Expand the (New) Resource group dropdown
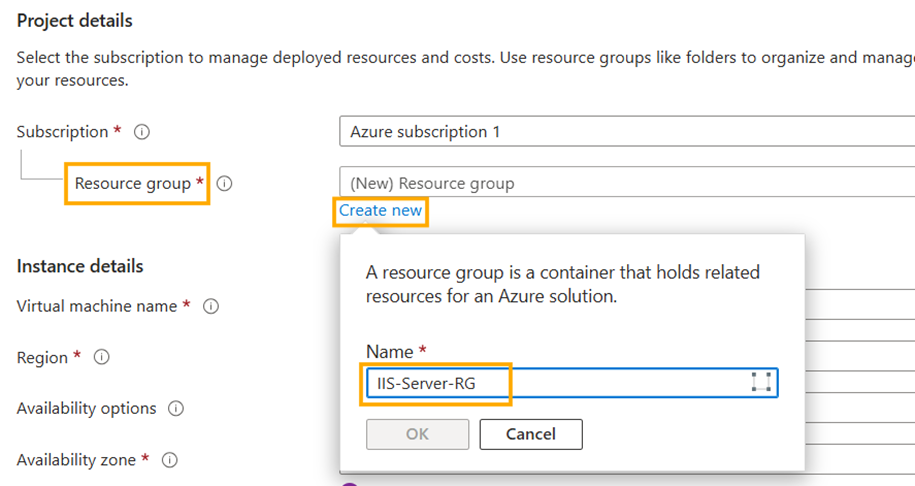 click(x=626, y=184)
